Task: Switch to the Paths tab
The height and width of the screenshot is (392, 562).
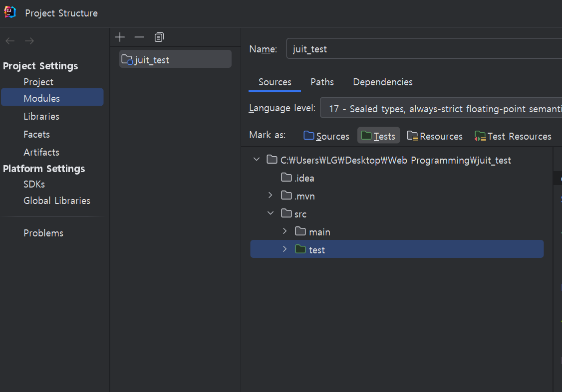Action: pyautogui.click(x=322, y=82)
